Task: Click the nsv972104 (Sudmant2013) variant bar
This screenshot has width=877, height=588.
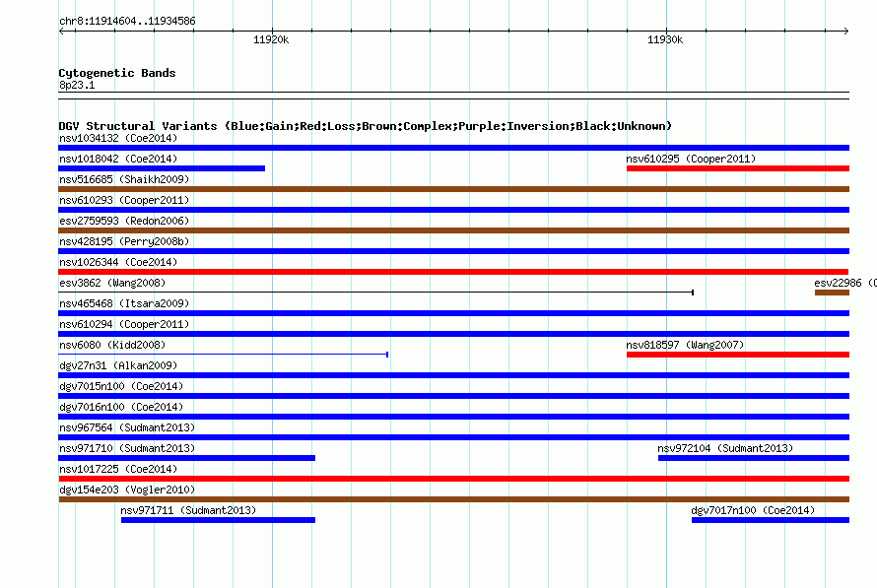Action: coord(754,458)
